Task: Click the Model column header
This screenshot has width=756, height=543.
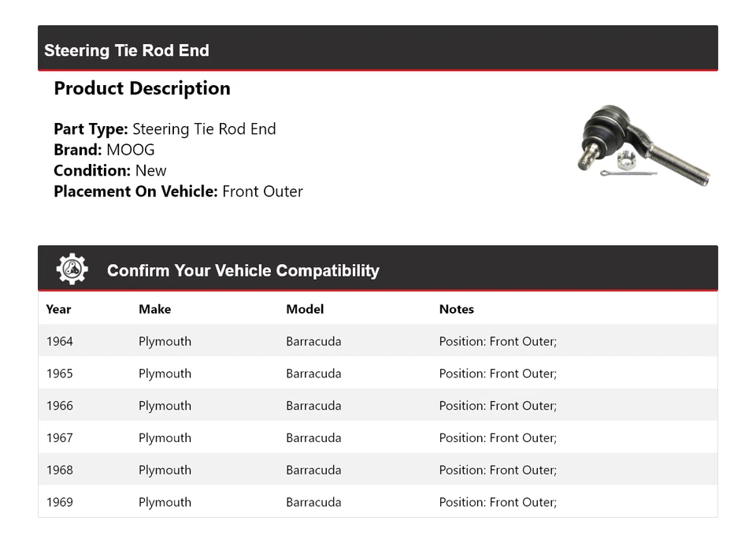Action: (305, 309)
